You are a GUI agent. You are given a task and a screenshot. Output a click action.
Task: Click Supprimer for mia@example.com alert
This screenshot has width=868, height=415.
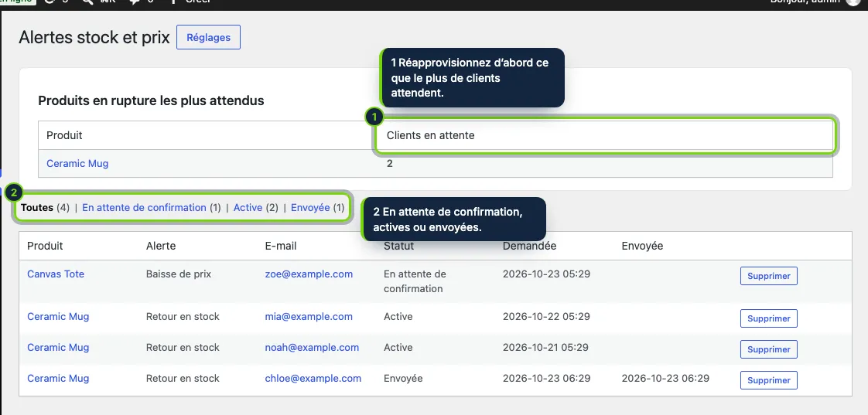tap(769, 318)
